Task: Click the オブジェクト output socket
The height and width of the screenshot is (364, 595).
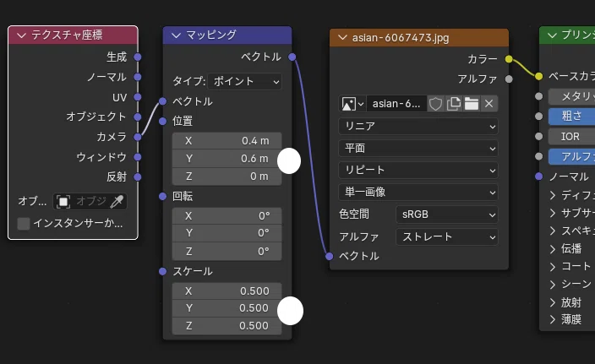Action: [138, 117]
